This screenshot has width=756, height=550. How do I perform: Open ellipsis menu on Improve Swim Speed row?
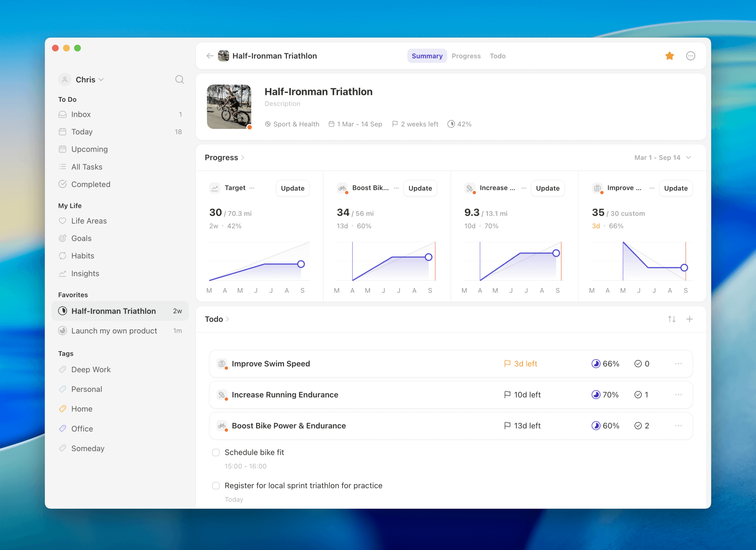[678, 364]
